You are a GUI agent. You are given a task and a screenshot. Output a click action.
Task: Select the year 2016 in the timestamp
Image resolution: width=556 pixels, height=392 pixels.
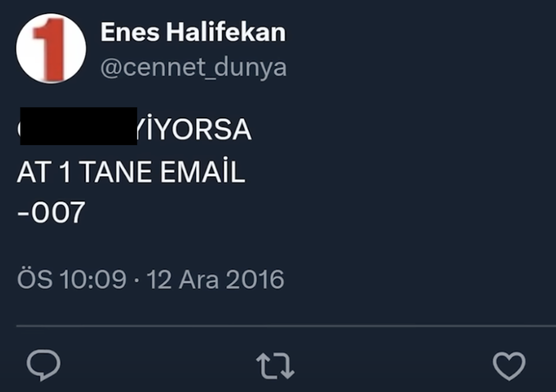[255, 280]
